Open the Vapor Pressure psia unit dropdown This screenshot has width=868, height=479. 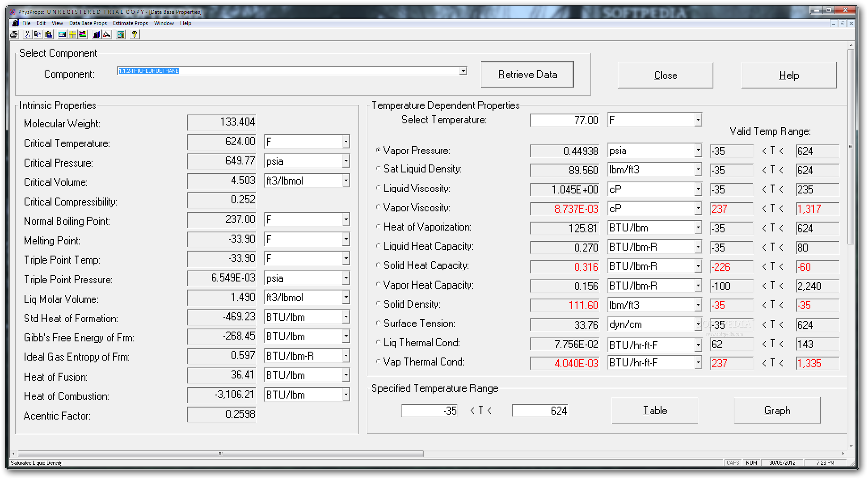click(x=698, y=151)
